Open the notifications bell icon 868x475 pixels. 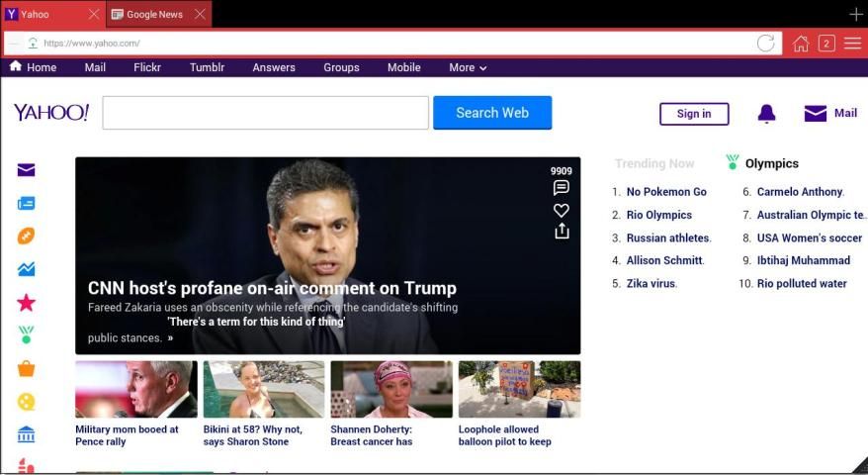pyautogui.click(x=766, y=114)
